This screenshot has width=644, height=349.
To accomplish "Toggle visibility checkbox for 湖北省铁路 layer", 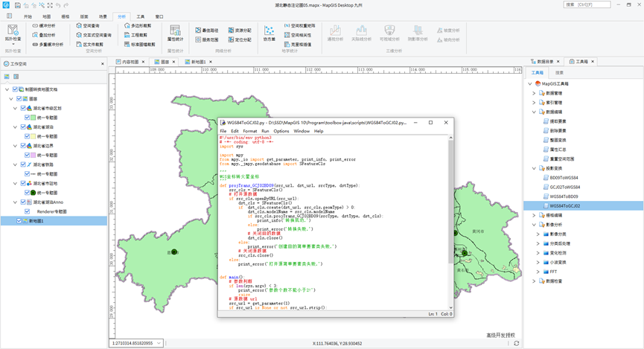I will pyautogui.click(x=24, y=164).
